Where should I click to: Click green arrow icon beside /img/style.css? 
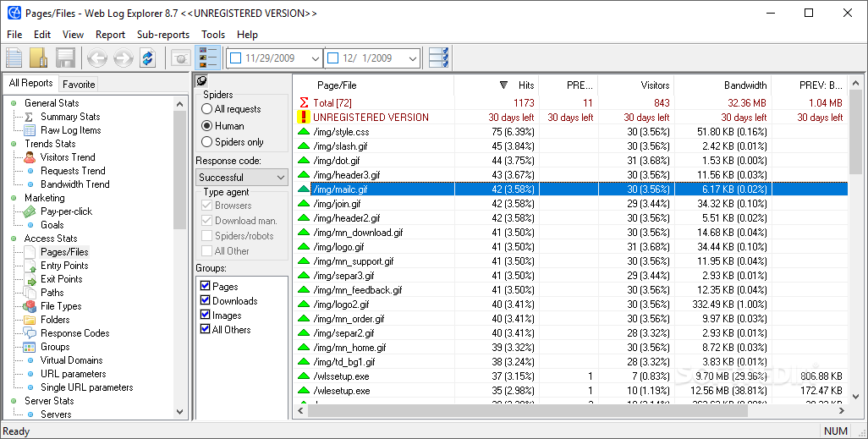coord(304,132)
